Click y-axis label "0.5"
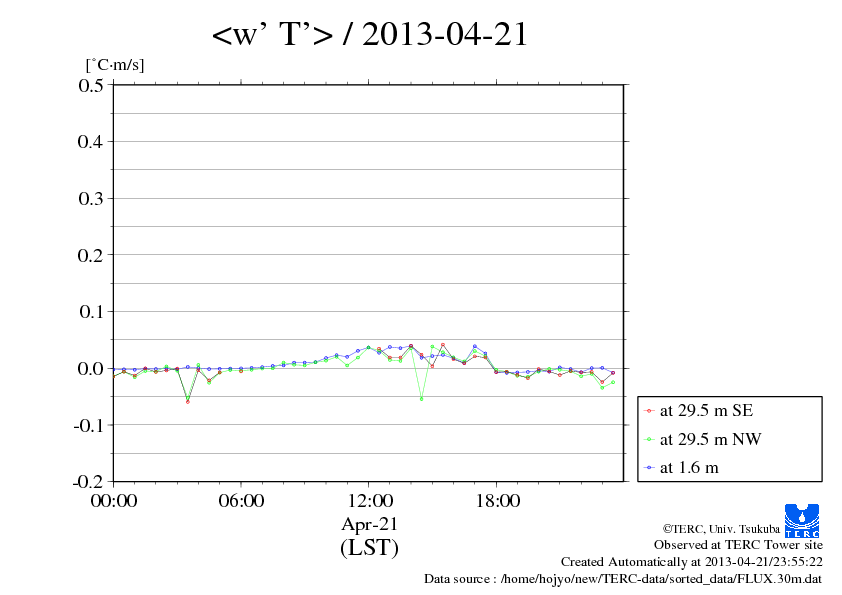The image size is (842, 595). [91, 85]
